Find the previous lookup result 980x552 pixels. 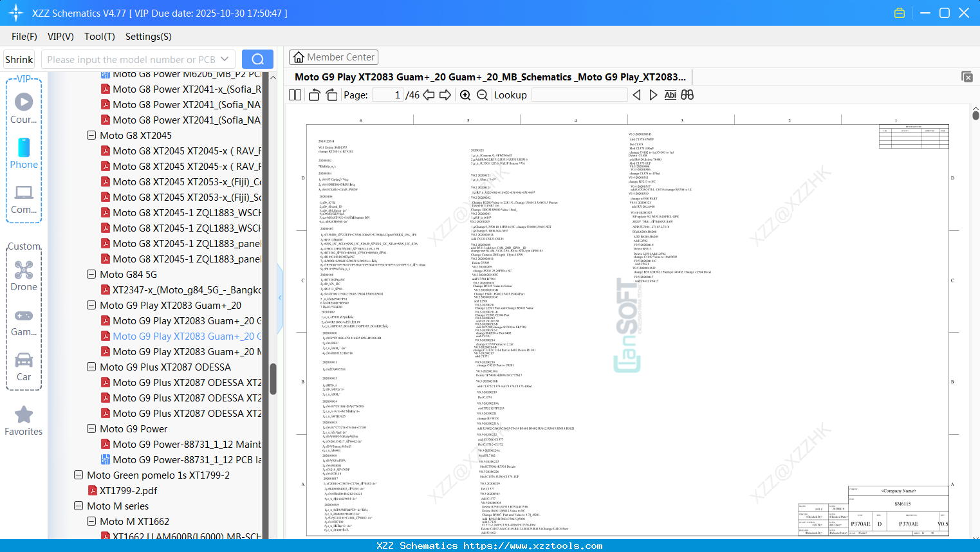pyautogui.click(x=636, y=95)
